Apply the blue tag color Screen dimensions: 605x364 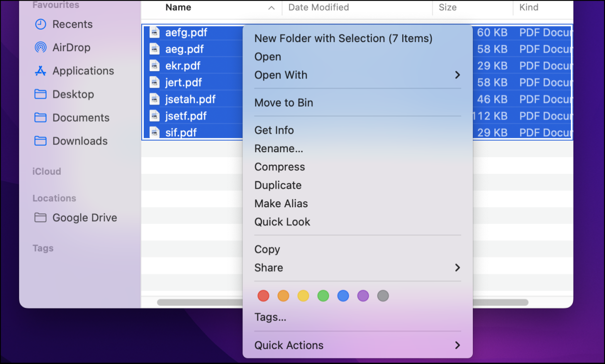click(343, 296)
